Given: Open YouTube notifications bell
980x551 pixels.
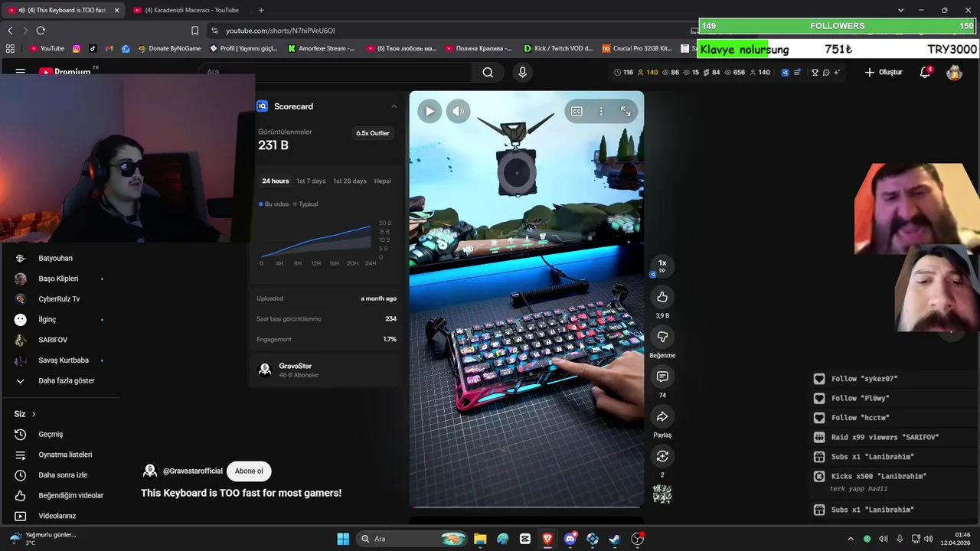Looking at the screenshot, I should point(925,72).
